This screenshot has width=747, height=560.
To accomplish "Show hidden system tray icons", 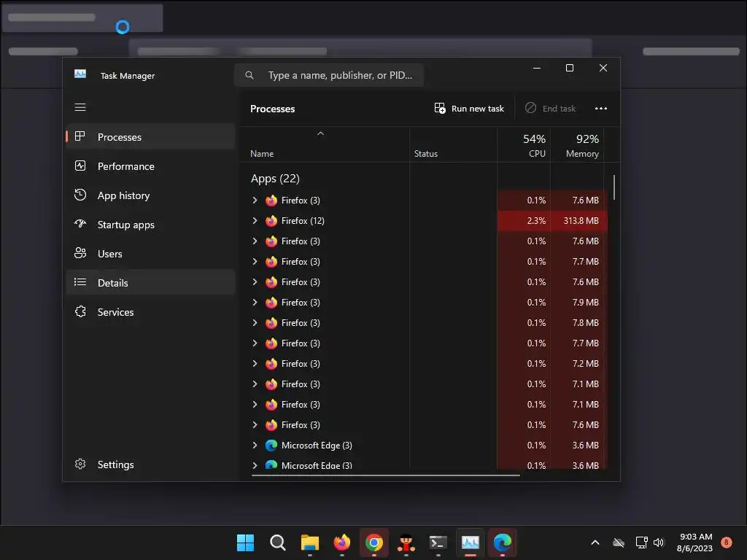I will (595, 542).
